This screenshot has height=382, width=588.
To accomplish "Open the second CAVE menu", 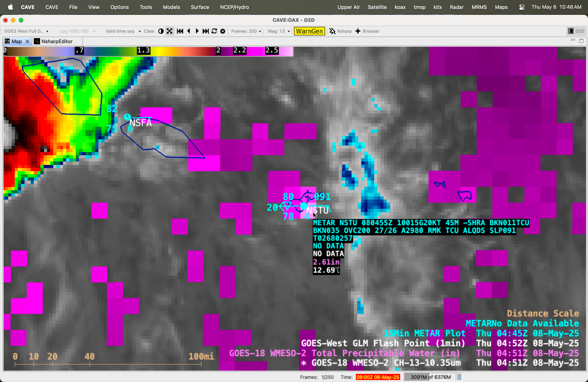I will tap(52, 7).
